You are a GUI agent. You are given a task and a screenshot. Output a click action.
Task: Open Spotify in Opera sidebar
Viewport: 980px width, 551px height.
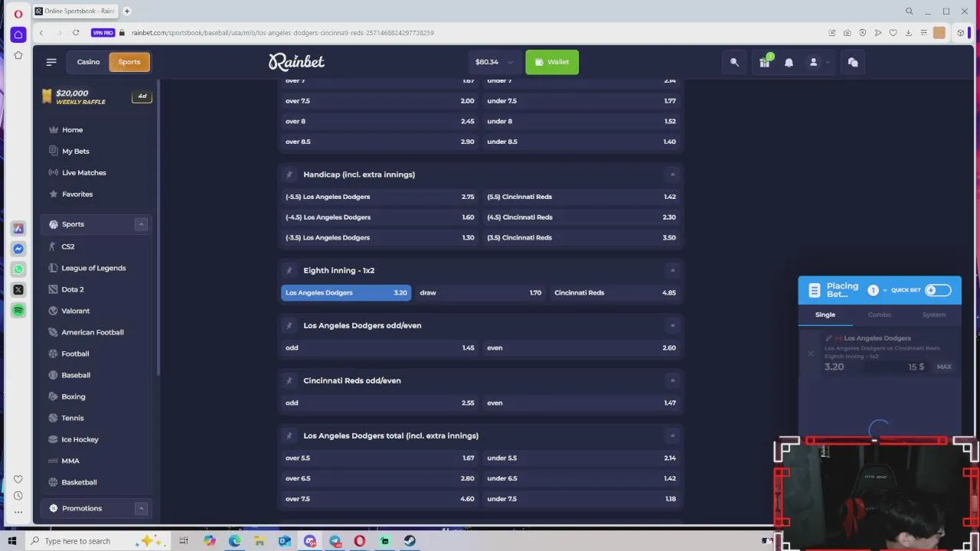(18, 310)
